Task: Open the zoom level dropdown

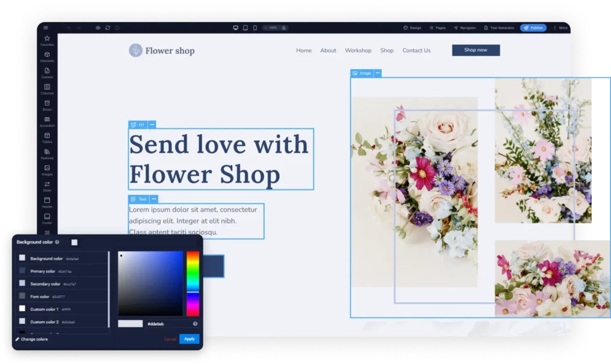Action: [x=269, y=27]
